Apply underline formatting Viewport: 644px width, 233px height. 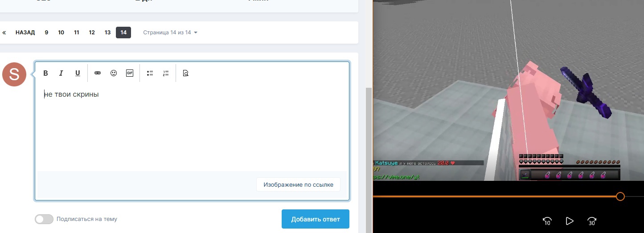[78, 73]
